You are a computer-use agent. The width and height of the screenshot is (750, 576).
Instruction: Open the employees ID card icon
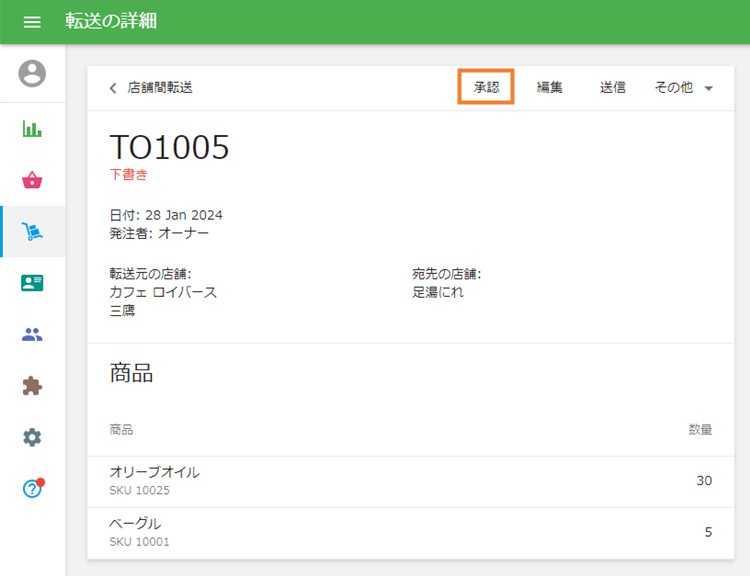tap(32, 283)
